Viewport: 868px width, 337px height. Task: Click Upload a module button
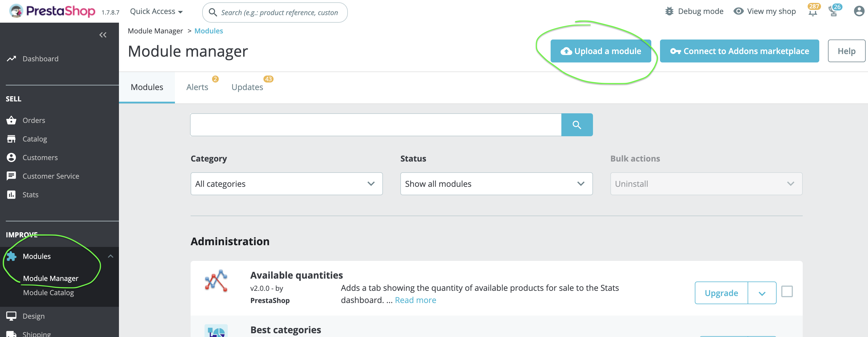[601, 51]
